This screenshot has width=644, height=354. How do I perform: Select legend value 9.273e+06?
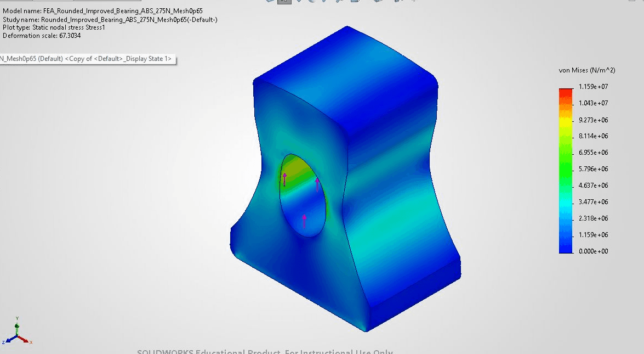click(593, 120)
